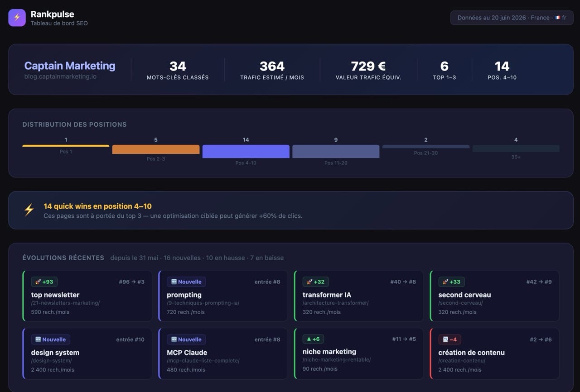The width and height of the screenshot is (580, 392).
Task: Select the orange Pos 2-3 distribution bar
Action: [156, 149]
